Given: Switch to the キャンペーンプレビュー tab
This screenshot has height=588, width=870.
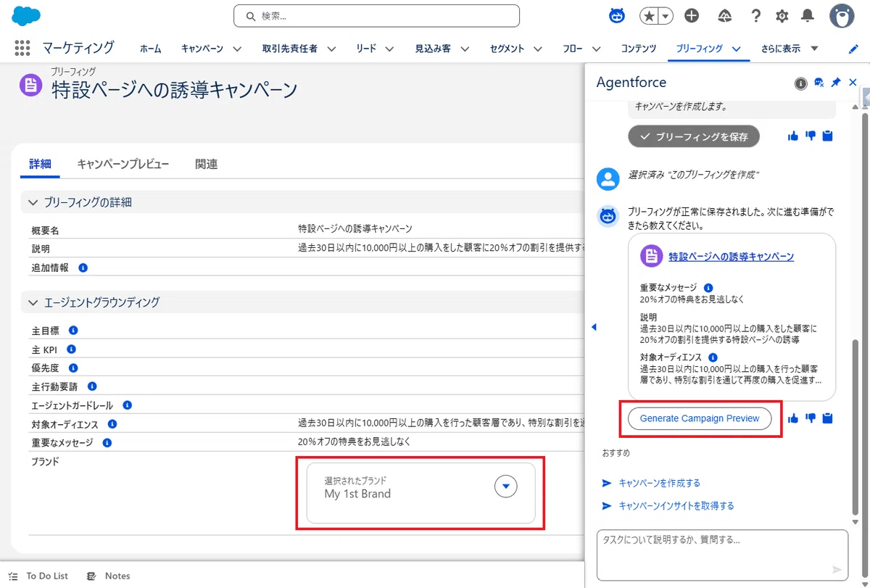Looking at the screenshot, I should (x=123, y=165).
